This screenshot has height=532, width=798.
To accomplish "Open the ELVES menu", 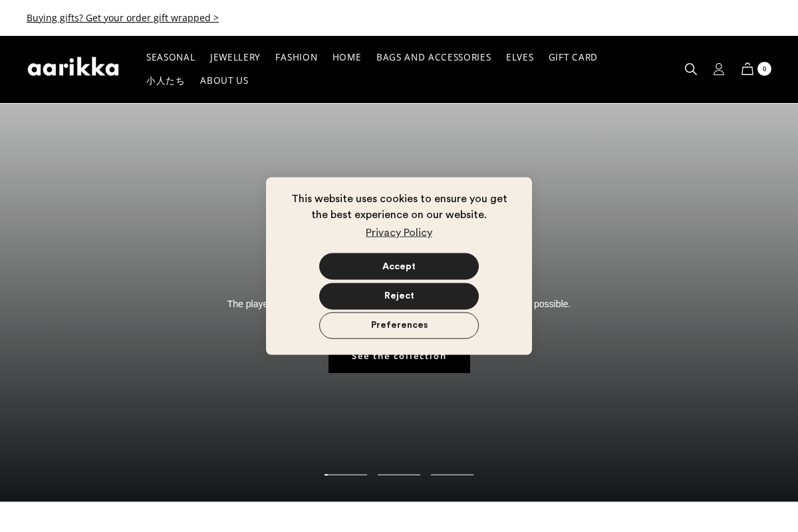I will coord(520,57).
